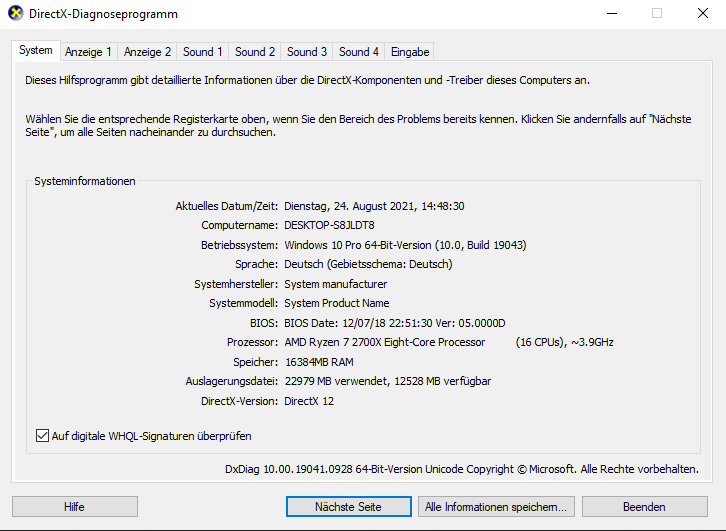Uncheck the WHQL-Signaturen überprüfen checkbox
The width and height of the screenshot is (726, 531).
click(42, 436)
